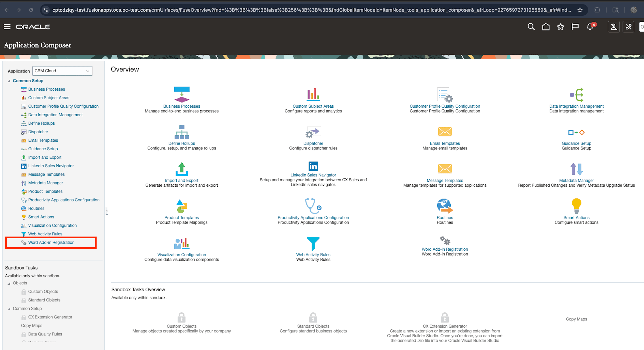
Task: Open the Dispatcher link in Overview
Action: point(313,143)
